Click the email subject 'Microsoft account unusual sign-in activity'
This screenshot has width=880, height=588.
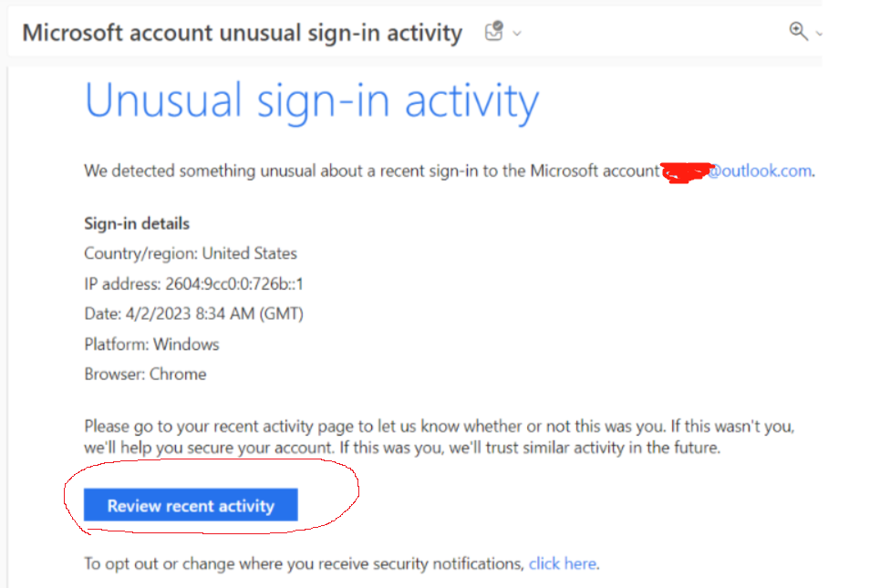click(x=242, y=34)
